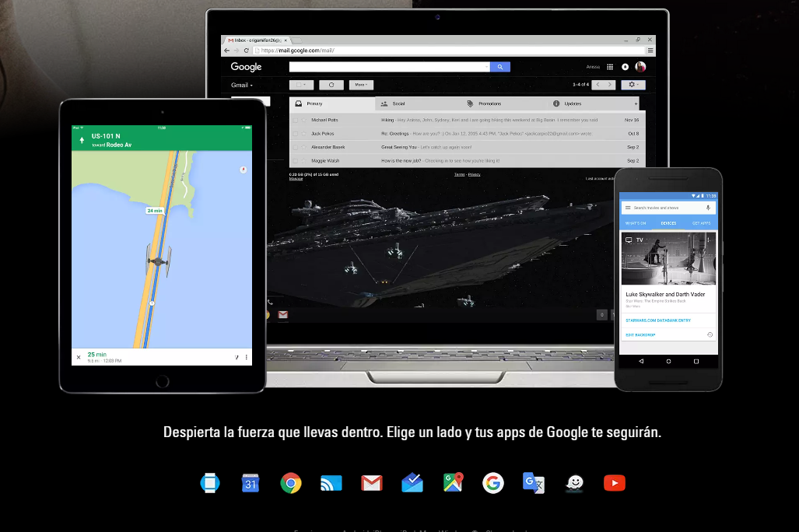The height and width of the screenshot is (532, 799).
Task: Open the Gmail envelope icon below the tagline
Action: coord(371,482)
